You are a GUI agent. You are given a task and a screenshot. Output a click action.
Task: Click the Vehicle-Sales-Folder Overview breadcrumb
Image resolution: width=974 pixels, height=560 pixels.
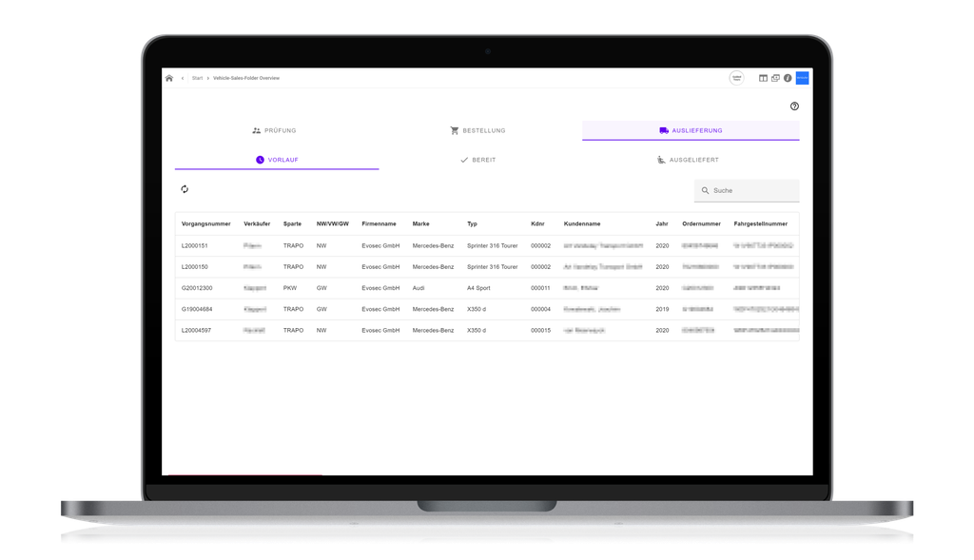click(246, 78)
